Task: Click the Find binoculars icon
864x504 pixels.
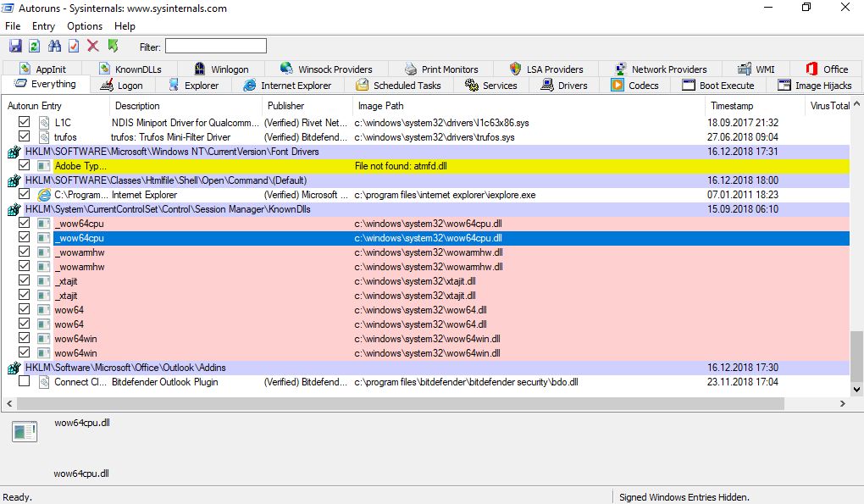Action: [54, 47]
